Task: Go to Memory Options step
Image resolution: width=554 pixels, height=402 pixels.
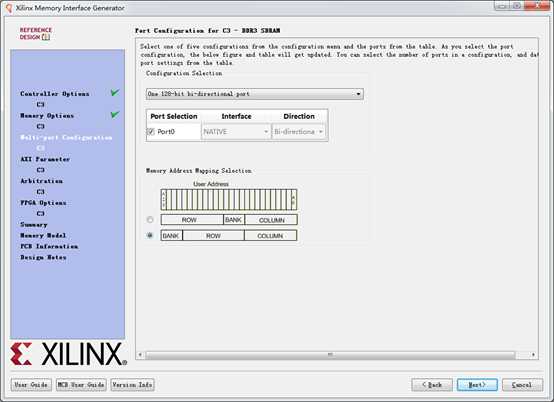Action: tap(47, 116)
